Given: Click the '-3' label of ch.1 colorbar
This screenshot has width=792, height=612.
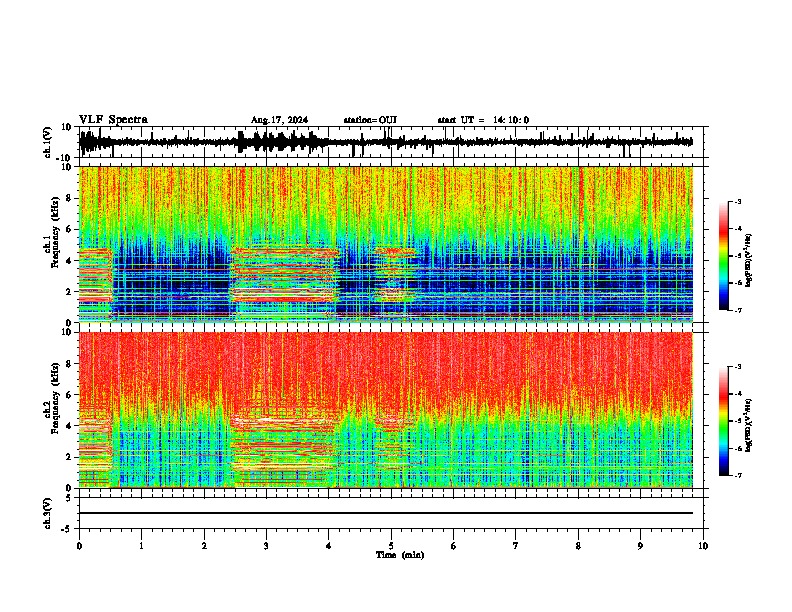Looking at the screenshot, I should 737,202.
